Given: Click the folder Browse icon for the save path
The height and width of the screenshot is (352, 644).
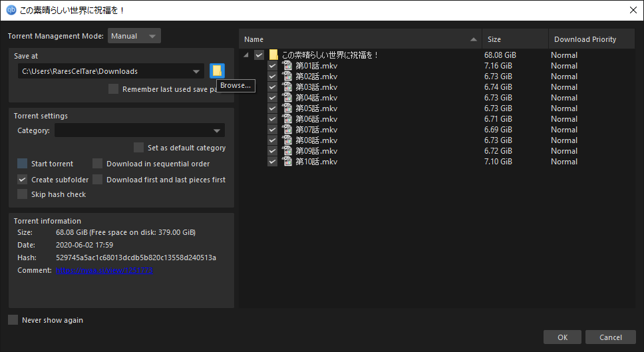Looking at the screenshot, I should (x=217, y=71).
